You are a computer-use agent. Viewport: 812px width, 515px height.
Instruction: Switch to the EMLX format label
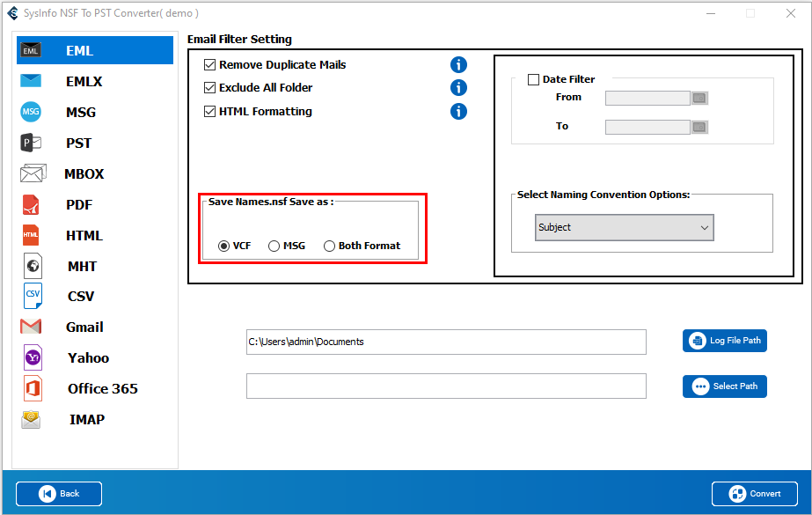tap(84, 81)
